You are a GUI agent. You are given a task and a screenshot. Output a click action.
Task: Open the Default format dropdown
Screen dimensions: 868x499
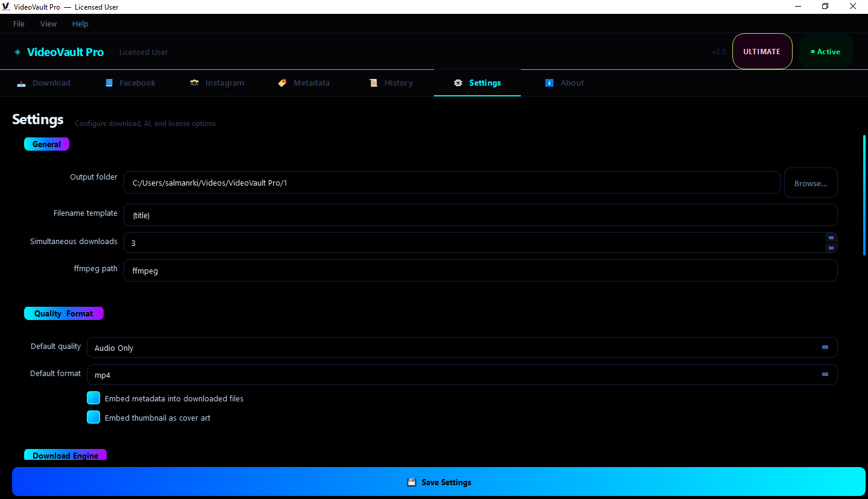pos(462,375)
